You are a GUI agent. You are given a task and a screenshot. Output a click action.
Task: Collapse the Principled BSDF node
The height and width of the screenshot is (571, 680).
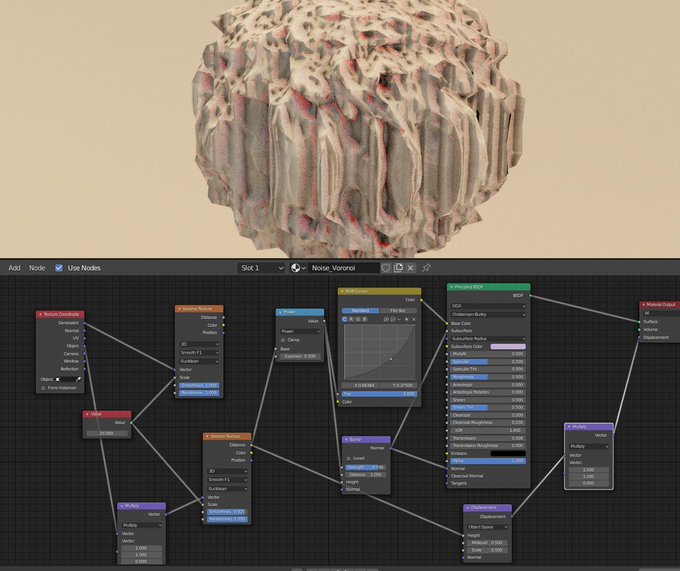pos(451,287)
